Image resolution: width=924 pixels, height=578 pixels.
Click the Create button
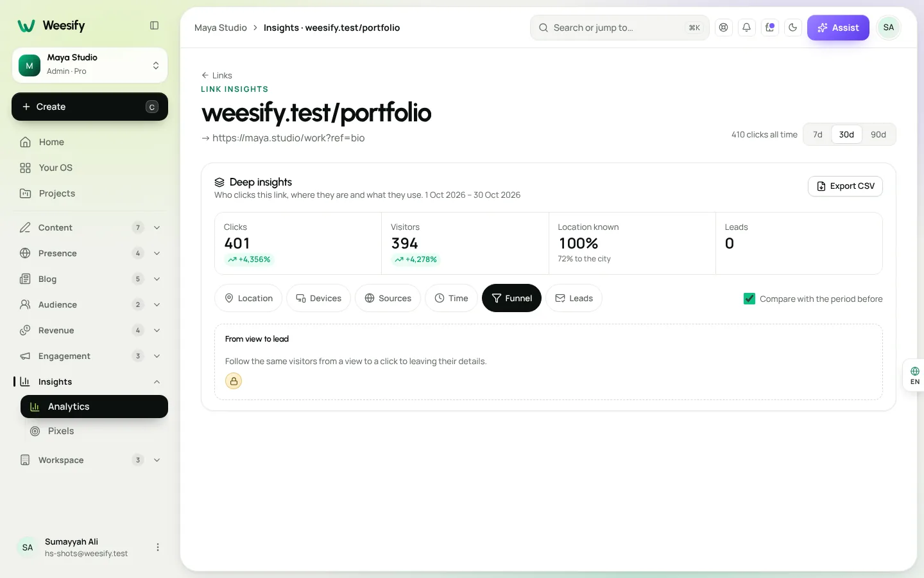tap(90, 107)
